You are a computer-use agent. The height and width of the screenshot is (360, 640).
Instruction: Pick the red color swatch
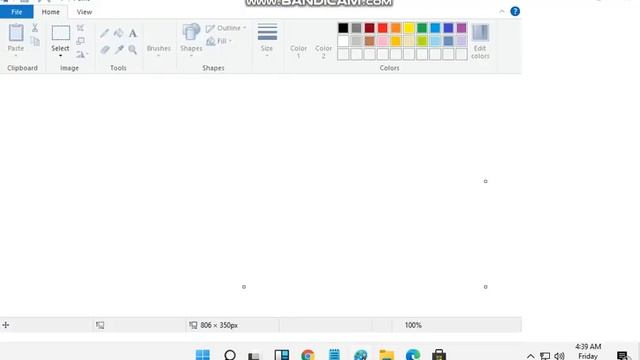click(382, 28)
